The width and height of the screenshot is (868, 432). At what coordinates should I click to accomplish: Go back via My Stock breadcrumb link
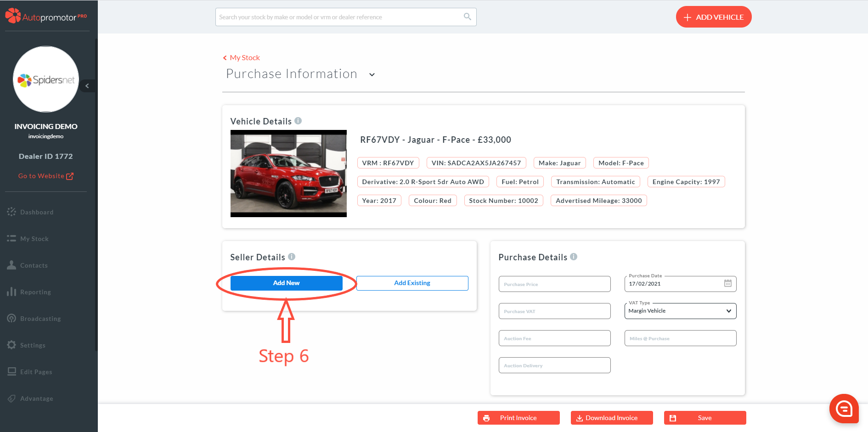(x=244, y=57)
